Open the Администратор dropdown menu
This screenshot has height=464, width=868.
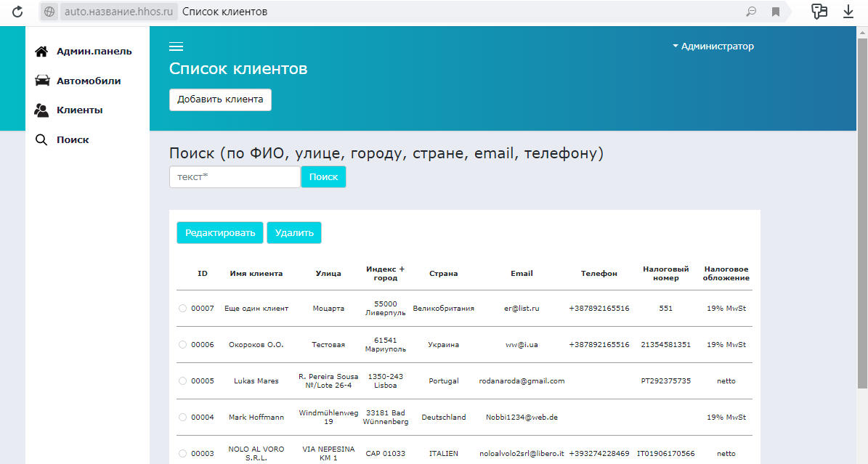[713, 46]
